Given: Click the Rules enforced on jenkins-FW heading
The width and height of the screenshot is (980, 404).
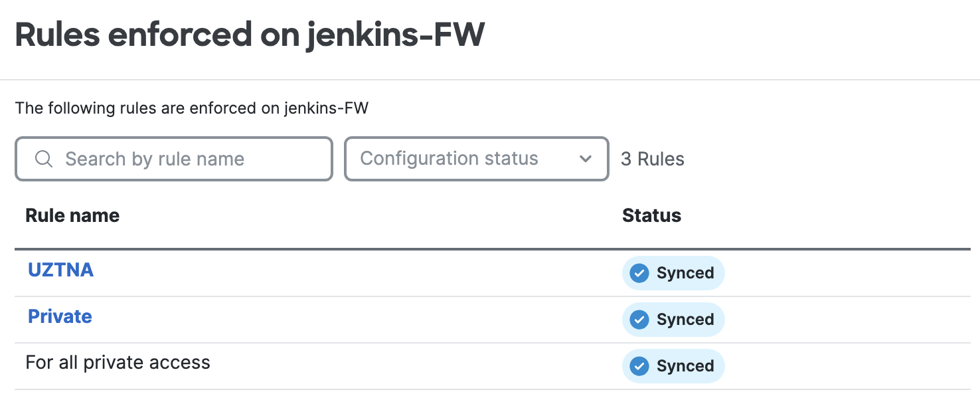Looking at the screenshot, I should (250, 35).
